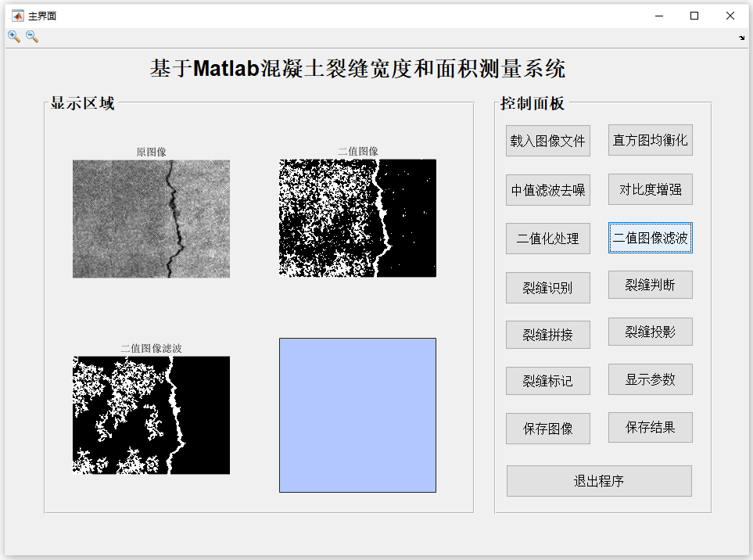
Task: Click the 原图像 title label
Action: click(x=151, y=153)
